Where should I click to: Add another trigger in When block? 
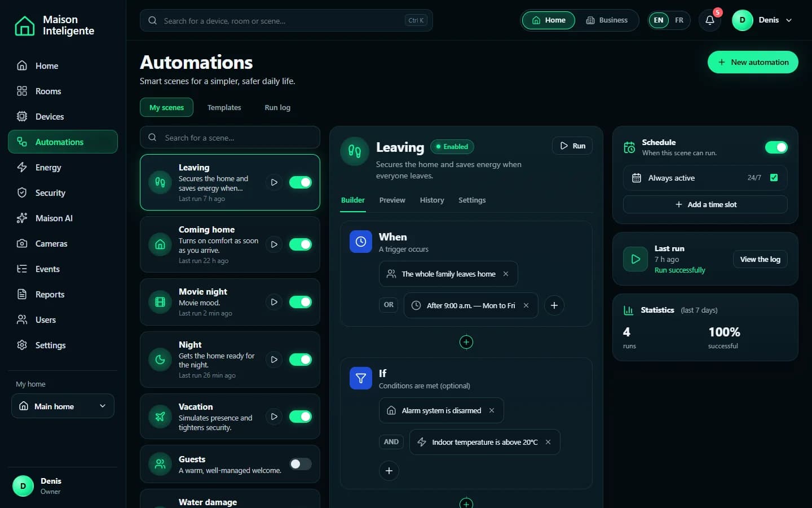click(554, 305)
